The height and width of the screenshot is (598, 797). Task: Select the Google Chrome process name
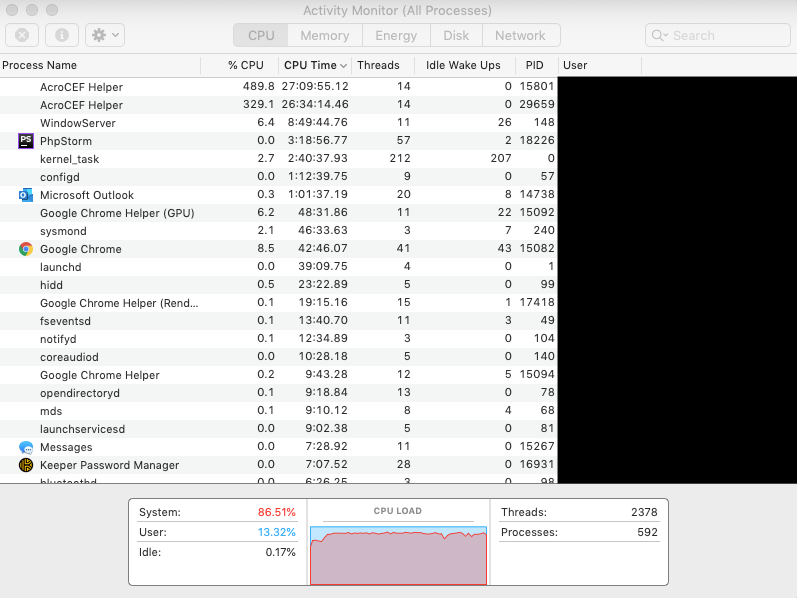coord(81,249)
